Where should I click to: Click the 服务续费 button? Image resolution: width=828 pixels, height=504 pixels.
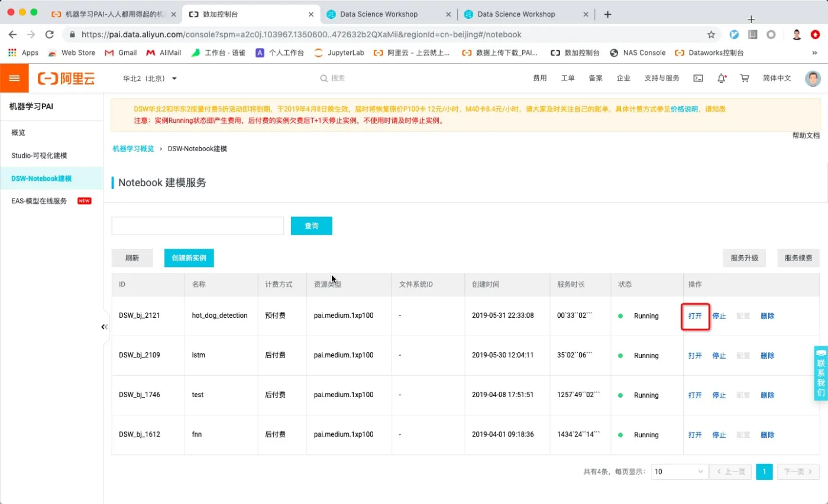tap(798, 258)
